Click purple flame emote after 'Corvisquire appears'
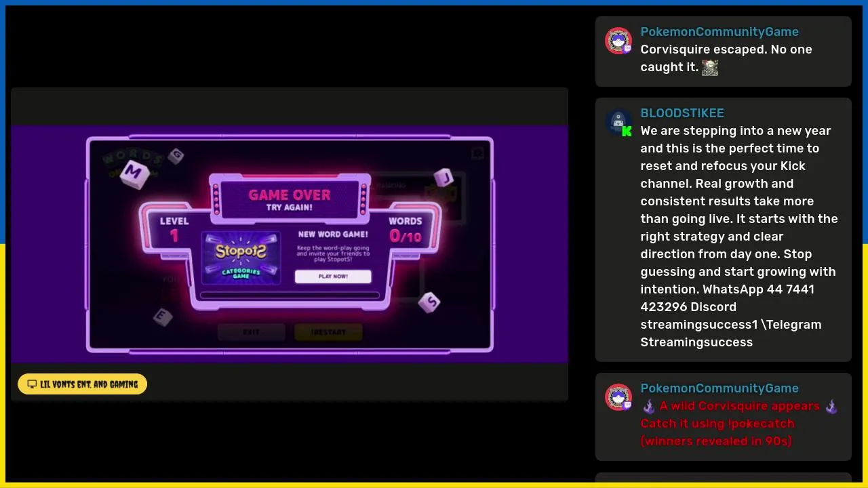This screenshot has width=868, height=488. point(831,407)
